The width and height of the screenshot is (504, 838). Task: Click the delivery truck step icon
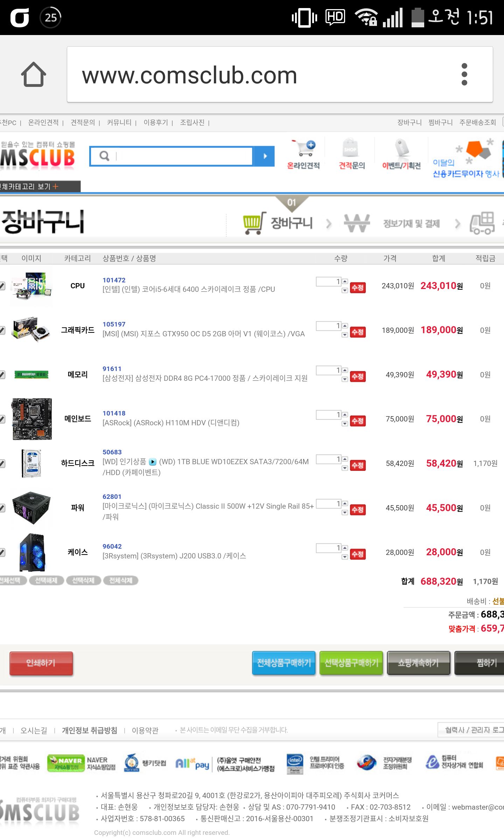click(x=482, y=223)
